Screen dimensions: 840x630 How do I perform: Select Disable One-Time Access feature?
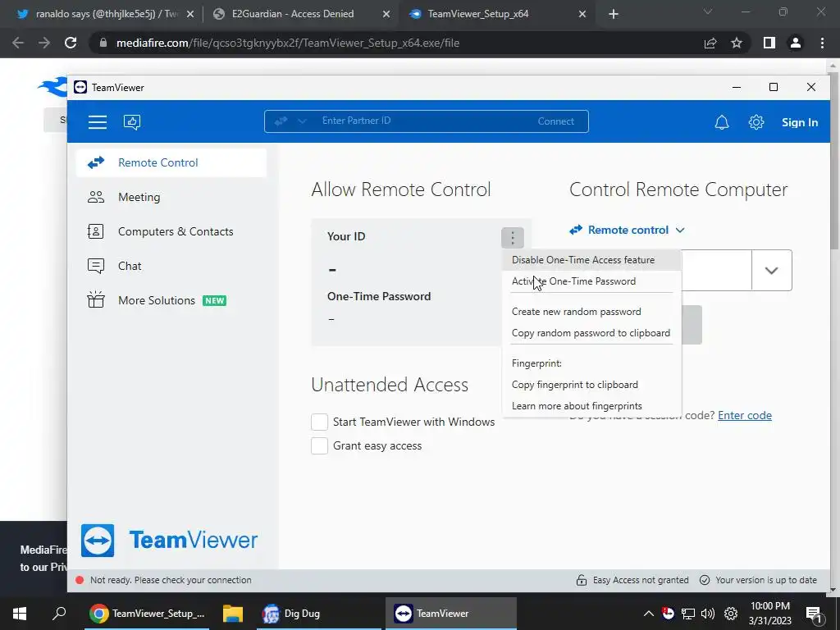(x=591, y=260)
